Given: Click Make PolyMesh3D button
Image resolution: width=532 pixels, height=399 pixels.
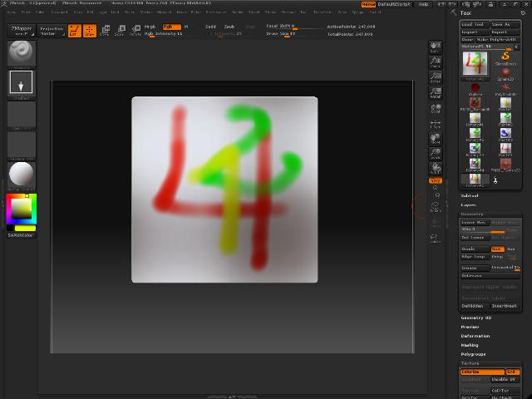Looking at the screenshot, I should click(497, 40).
